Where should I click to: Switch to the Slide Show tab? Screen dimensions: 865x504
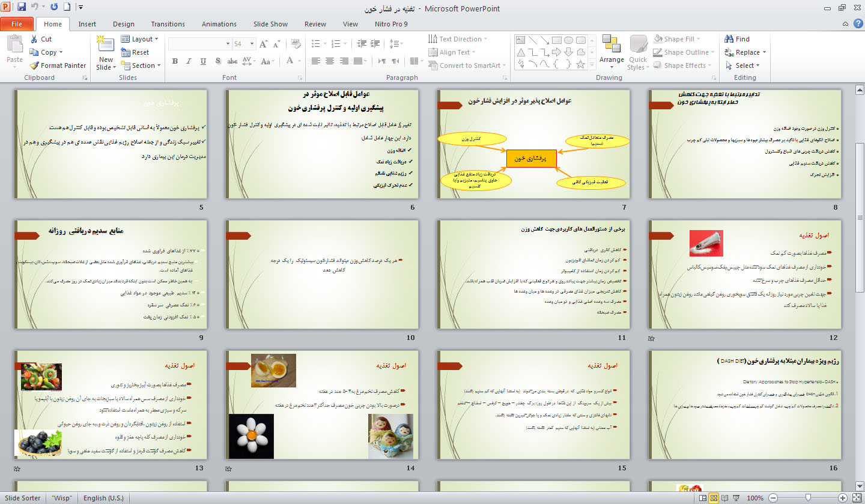270,24
